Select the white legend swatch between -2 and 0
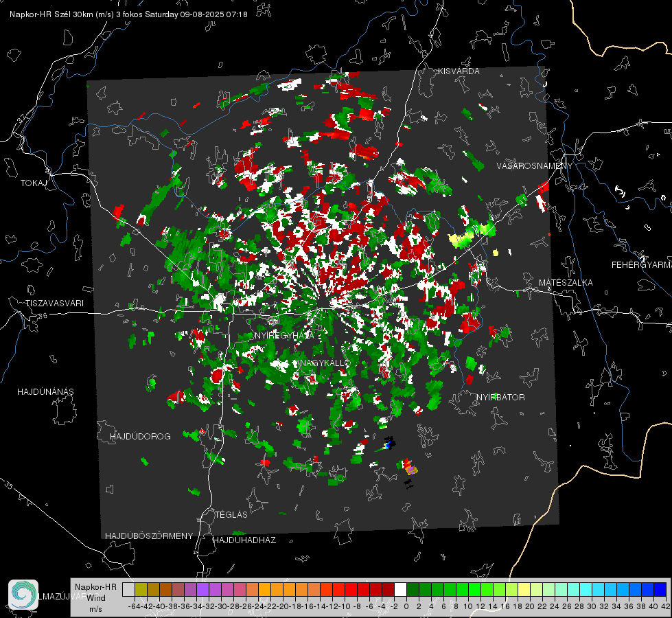Viewport: 672px width, 618px height. (400, 590)
